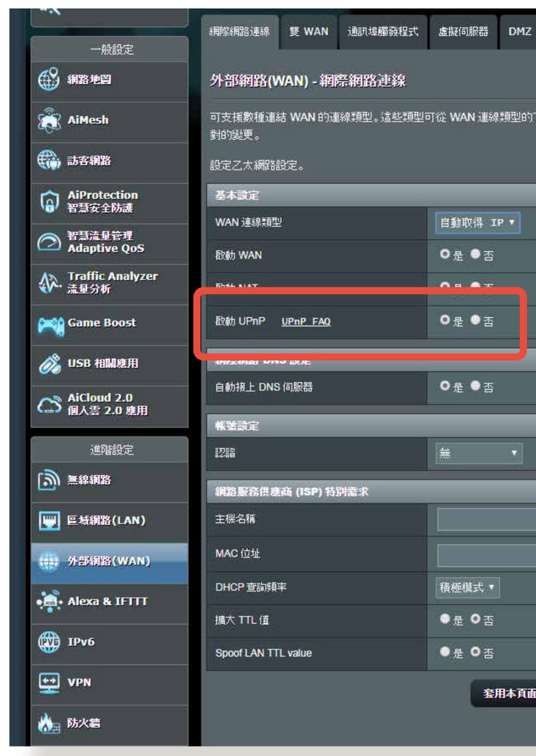Select 否 for 啟動 UPnP

pyautogui.click(x=476, y=320)
